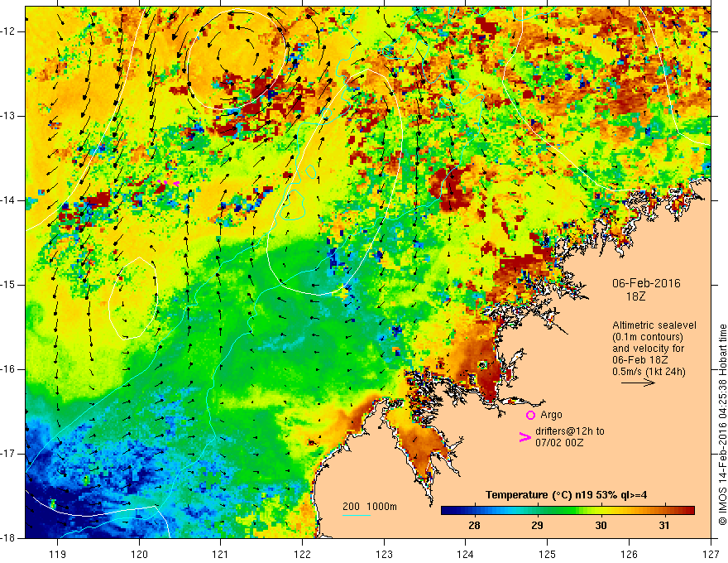Click the cyan 200/1000m bathymetry legend line
The image size is (728, 563).
coord(356,515)
